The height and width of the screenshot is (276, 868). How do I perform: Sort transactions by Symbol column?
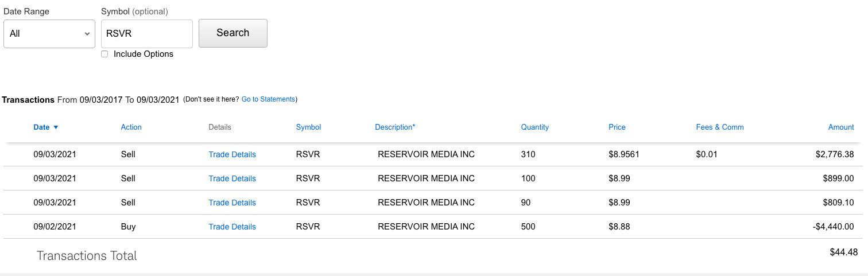[308, 127]
